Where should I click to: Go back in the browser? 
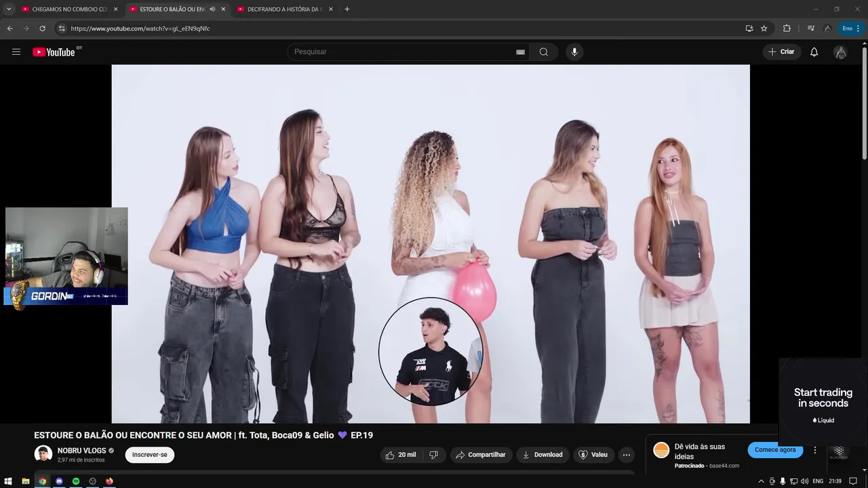click(x=9, y=28)
